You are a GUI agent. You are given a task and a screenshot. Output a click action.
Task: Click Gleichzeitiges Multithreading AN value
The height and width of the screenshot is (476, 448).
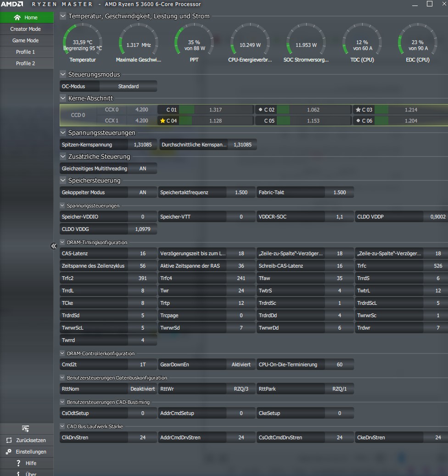[x=143, y=168]
